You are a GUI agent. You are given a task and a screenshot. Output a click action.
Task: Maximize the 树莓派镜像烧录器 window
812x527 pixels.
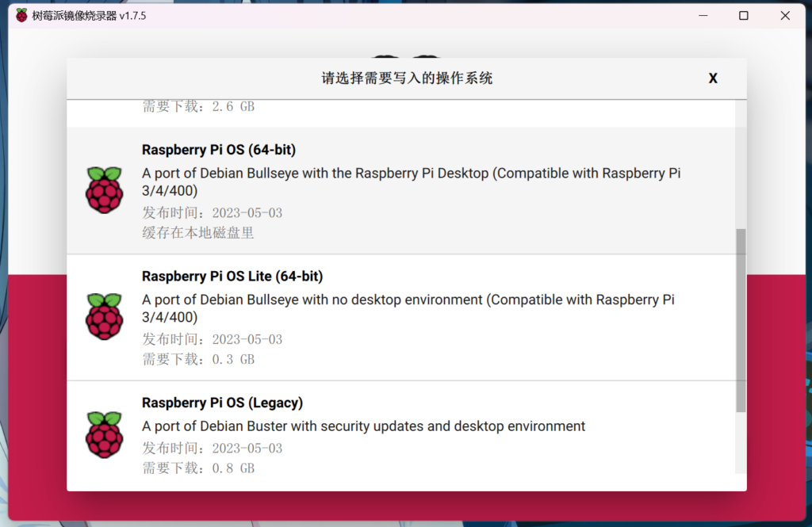point(744,16)
